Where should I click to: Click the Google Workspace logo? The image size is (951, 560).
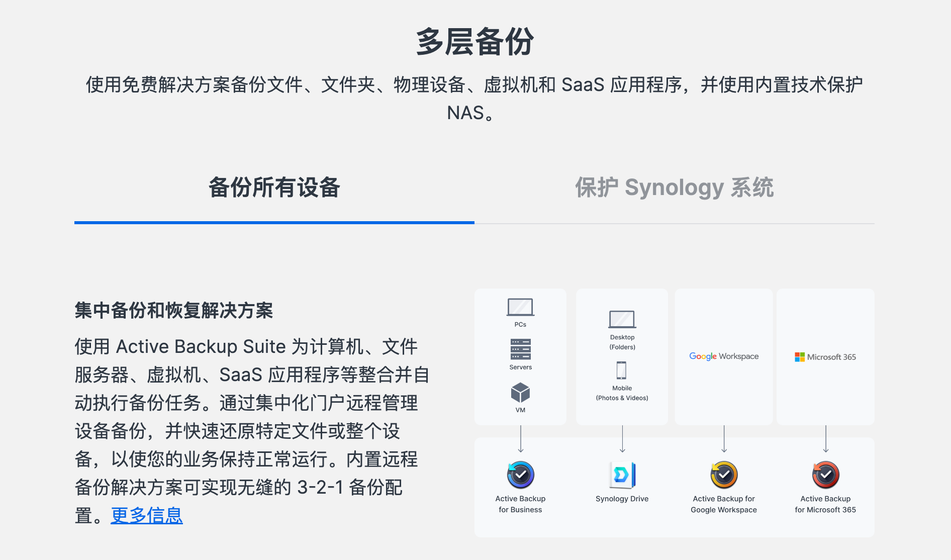724,356
